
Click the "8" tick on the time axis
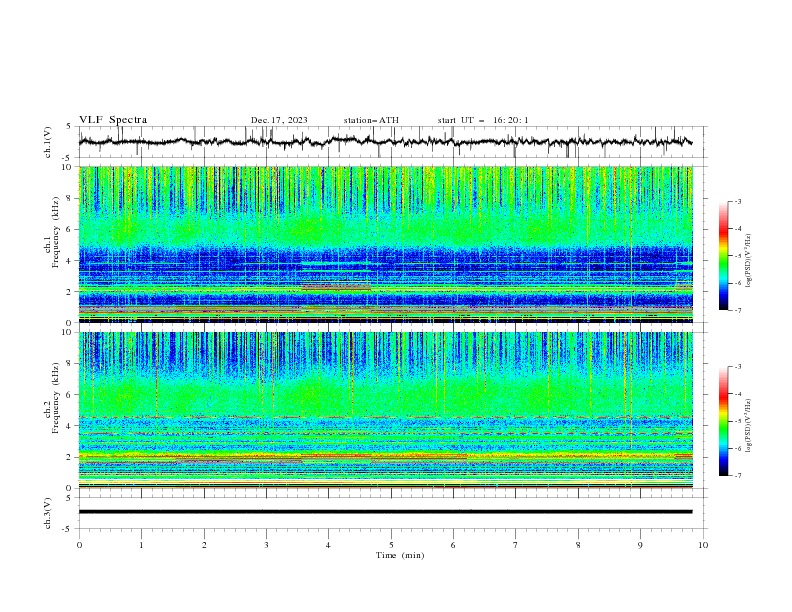[x=578, y=545]
